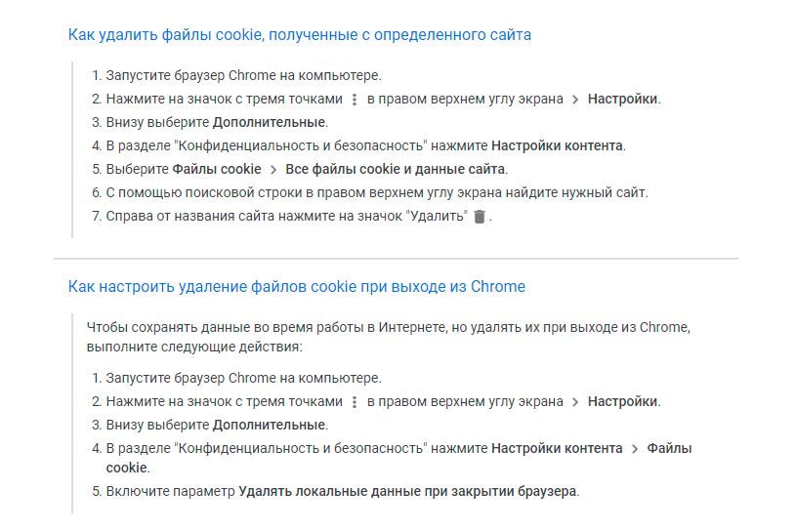Screen dimensions: 796x532
Task: Collapse "Как настроить удаление файлов cookie при выходе"
Action: [296, 287]
